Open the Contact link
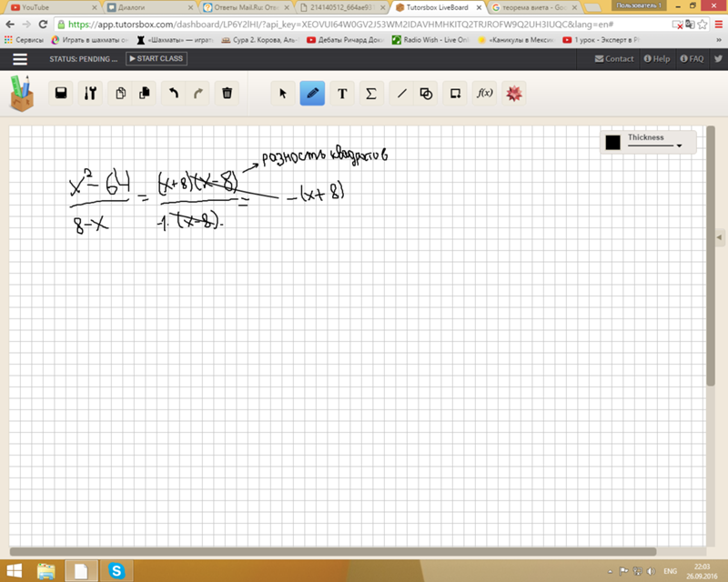Image resolution: width=728 pixels, height=582 pixels. [x=614, y=59]
